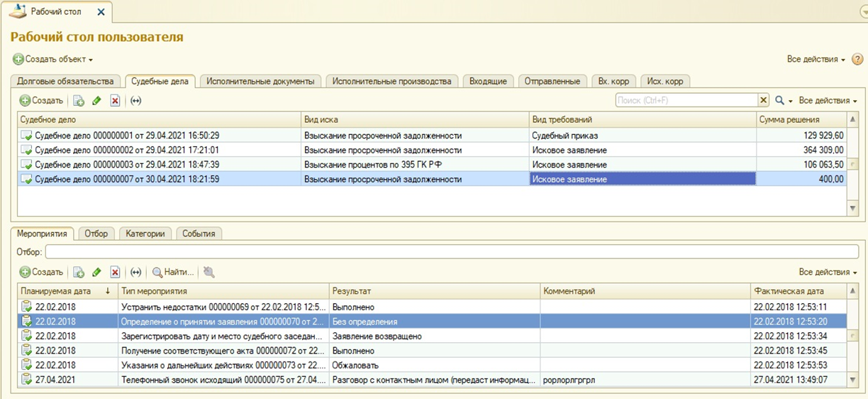This screenshot has width=868, height=399.
Task: Click the set interval icon in Мероприятия toolbar
Action: tap(135, 272)
